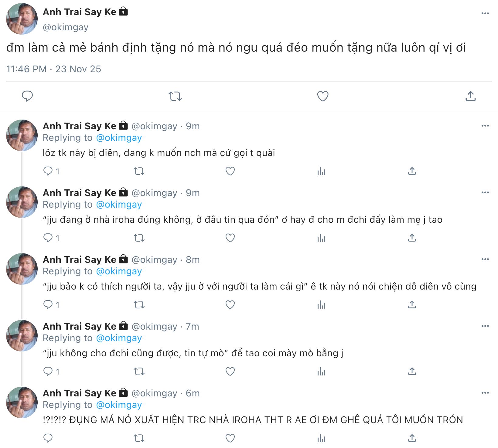Image resolution: width=498 pixels, height=448 pixels.
Task: Like the all-caps reply posted 6m ago
Action: (x=230, y=438)
